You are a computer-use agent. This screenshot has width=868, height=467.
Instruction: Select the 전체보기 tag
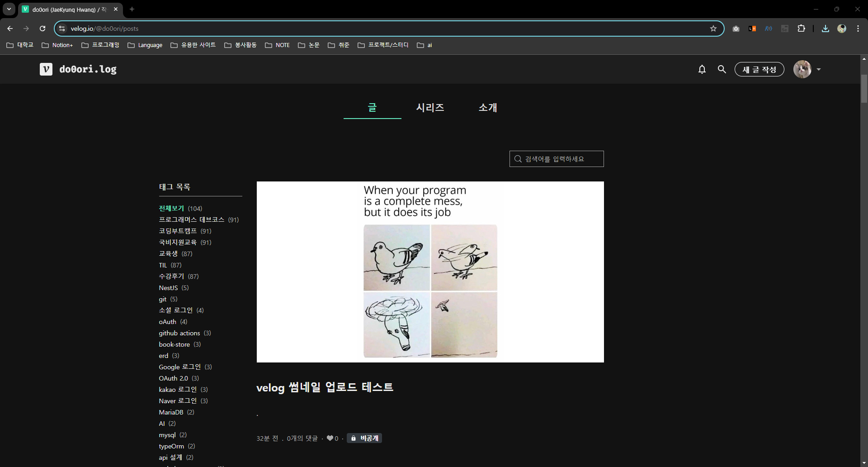click(x=171, y=208)
